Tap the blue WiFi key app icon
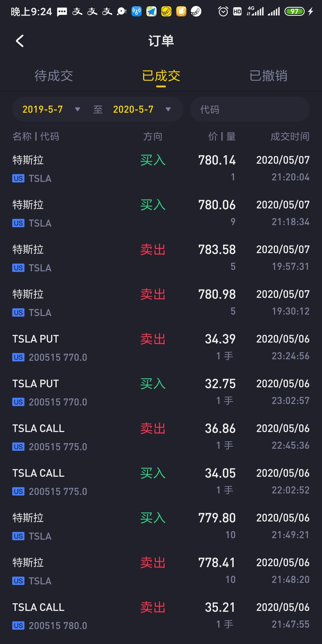 point(137,12)
